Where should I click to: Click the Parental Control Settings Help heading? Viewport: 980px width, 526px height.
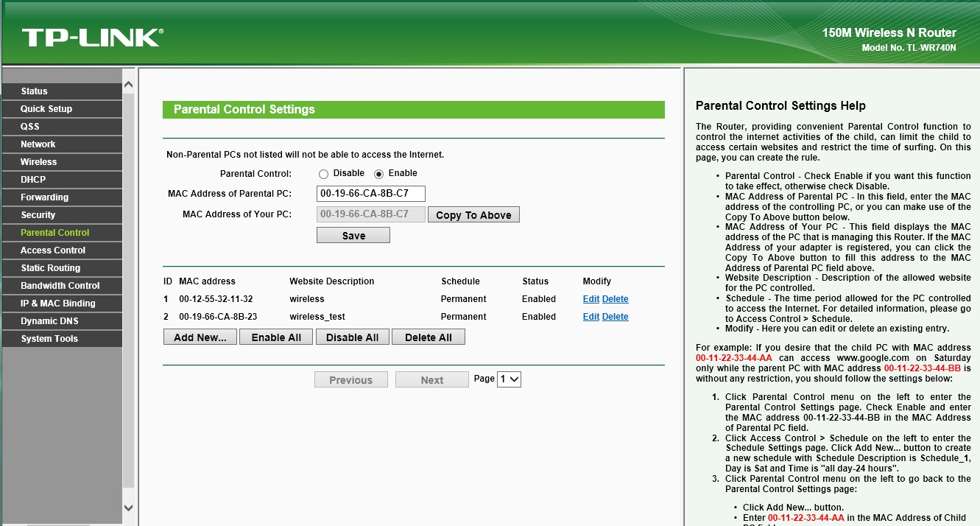coord(780,106)
